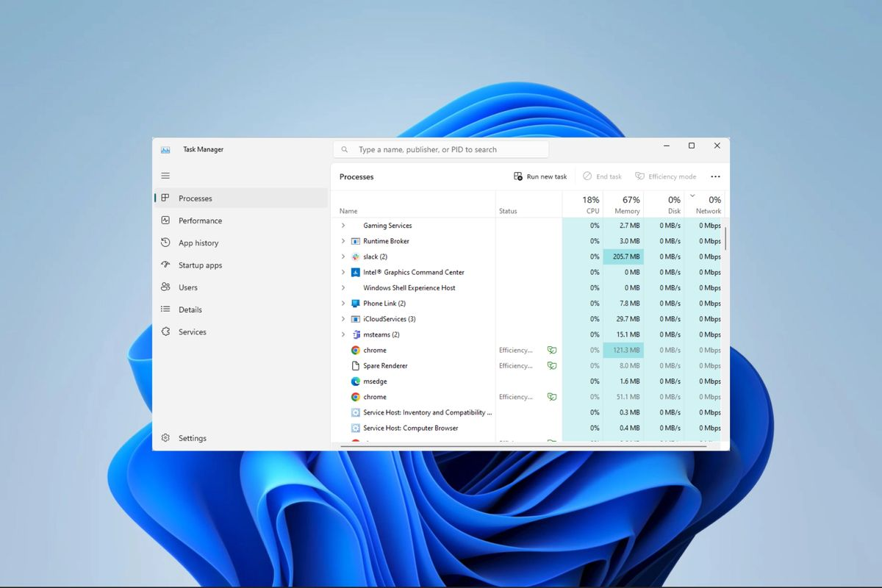Click the chrome icon with 51.1 MB memory
This screenshot has height=588, width=882.
[x=356, y=397]
